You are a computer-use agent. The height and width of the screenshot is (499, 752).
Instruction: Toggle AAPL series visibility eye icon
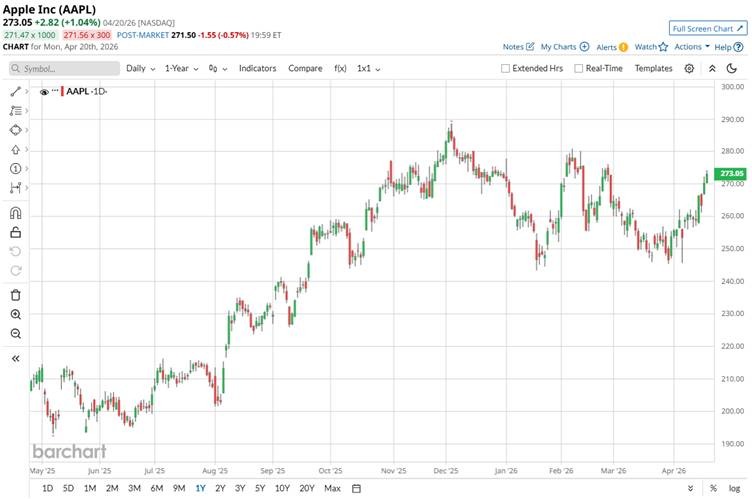[44, 91]
